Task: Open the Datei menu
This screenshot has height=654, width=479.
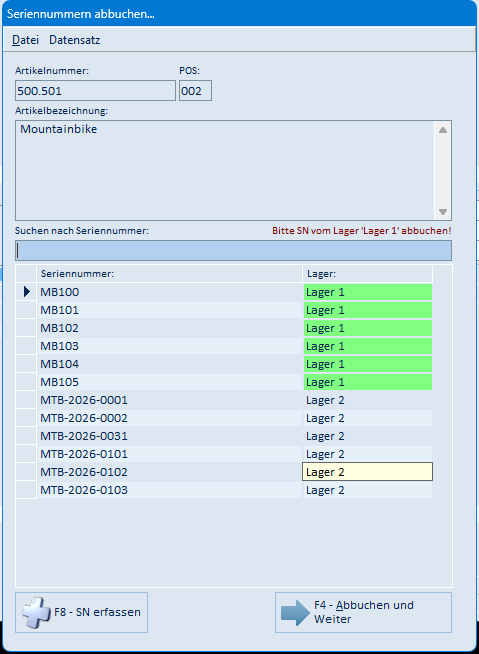Action: (25, 40)
